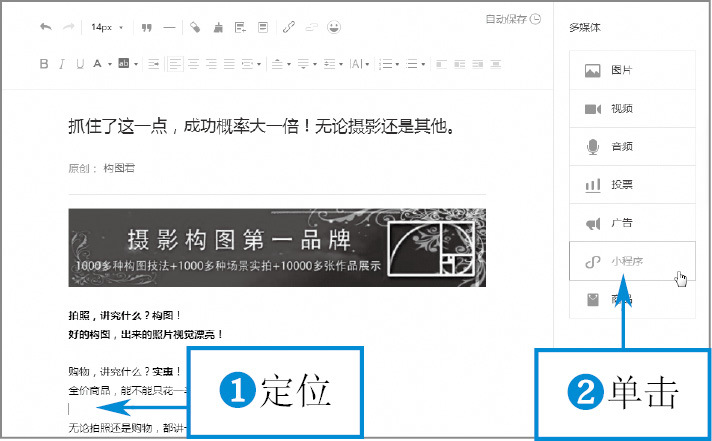Click the line 拍照，讲究什么？构图！

point(125,315)
